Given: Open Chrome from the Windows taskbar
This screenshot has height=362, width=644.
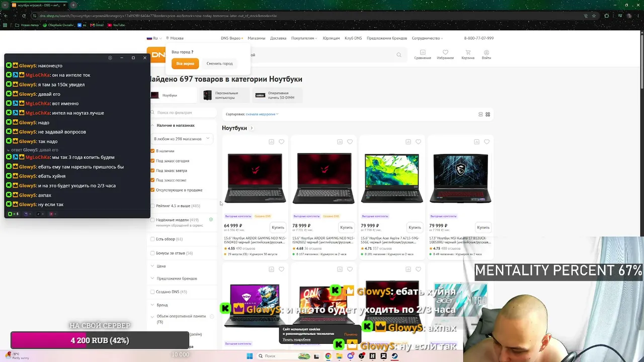Looking at the screenshot, I should (328, 356).
